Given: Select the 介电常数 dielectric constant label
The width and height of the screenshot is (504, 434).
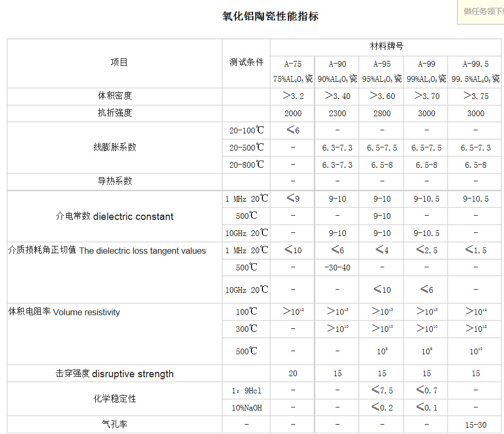Looking at the screenshot, I should (115, 216).
